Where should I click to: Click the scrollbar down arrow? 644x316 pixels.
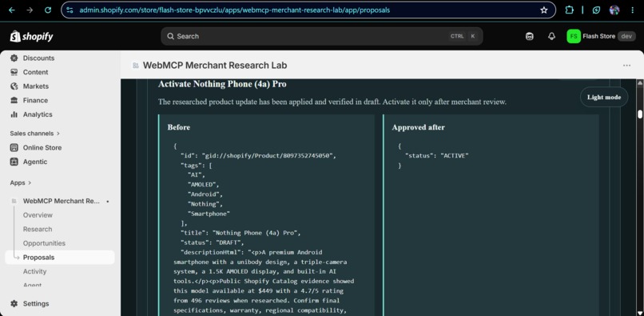click(x=639, y=313)
